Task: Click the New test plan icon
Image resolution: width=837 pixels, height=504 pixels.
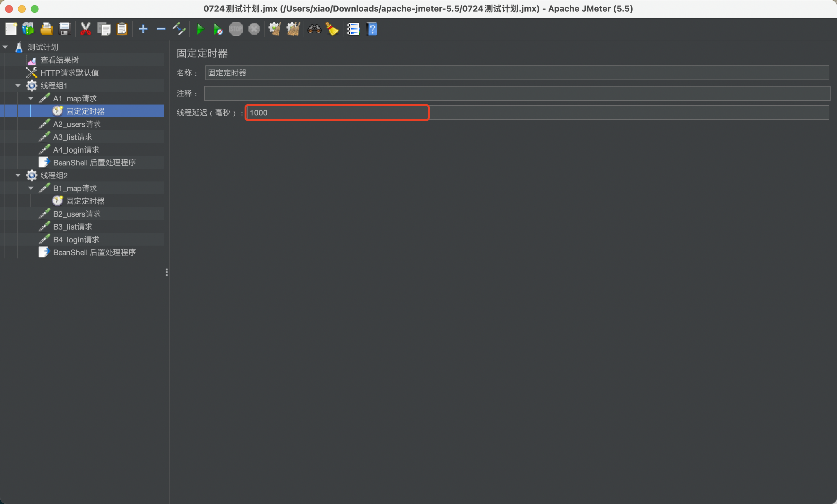Action: pos(11,29)
